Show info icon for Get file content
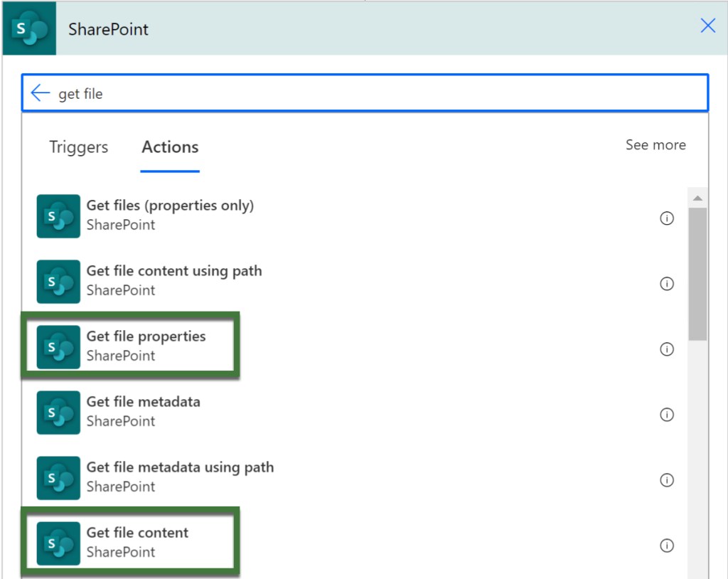Screen dimensions: 728x579 coord(666,546)
